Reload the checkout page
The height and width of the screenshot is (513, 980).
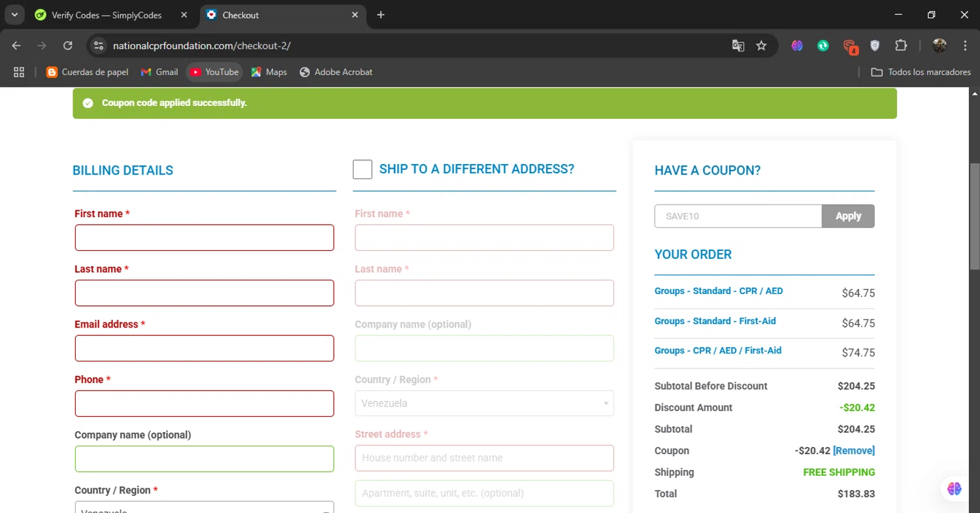click(68, 46)
